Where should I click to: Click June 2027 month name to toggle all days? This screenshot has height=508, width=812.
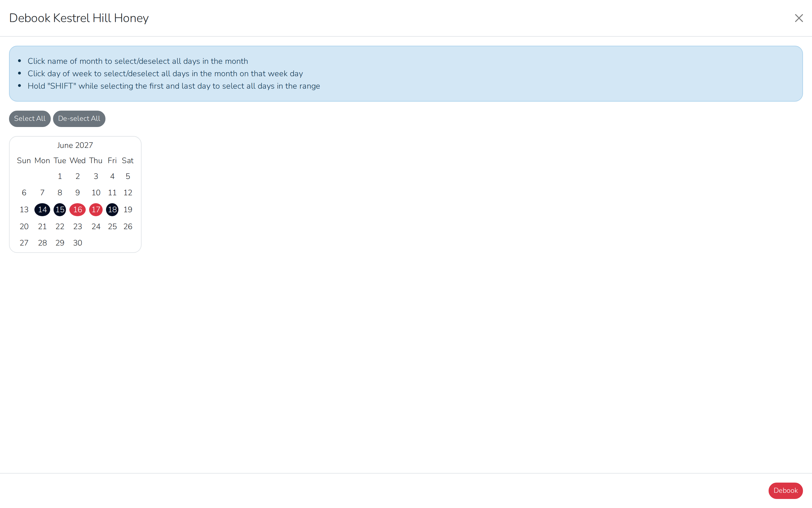(x=75, y=145)
